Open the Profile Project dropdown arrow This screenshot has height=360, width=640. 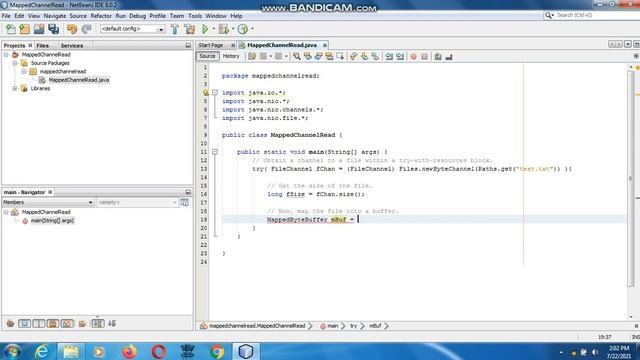pyautogui.click(x=252, y=29)
